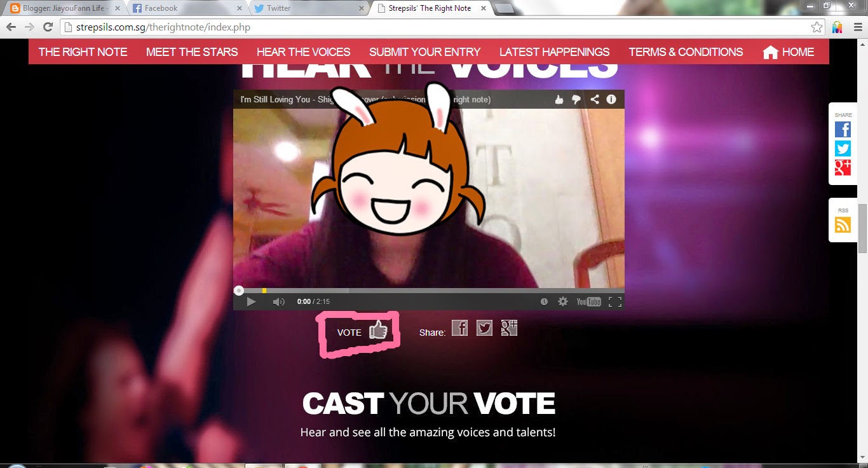
Task: Share via the sidebar Twitter icon
Action: tap(843, 149)
